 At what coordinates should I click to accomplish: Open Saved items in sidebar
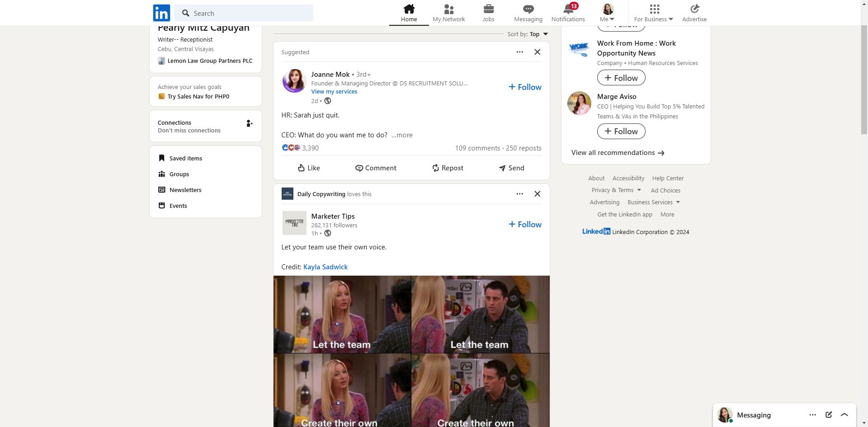[x=185, y=159]
